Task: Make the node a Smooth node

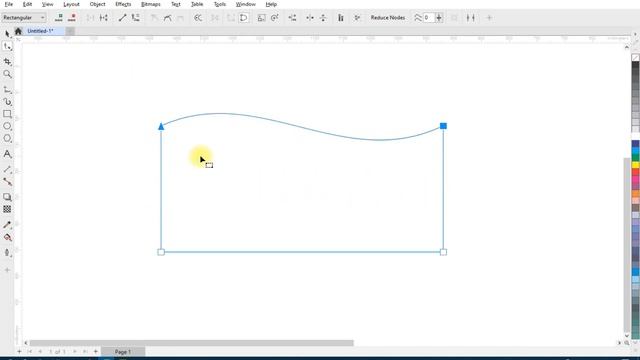Action: pos(167,18)
